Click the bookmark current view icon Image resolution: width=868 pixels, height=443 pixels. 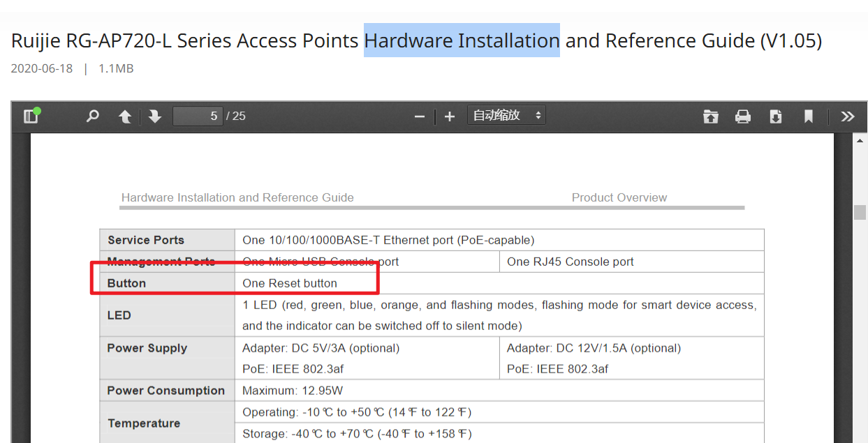pos(808,116)
